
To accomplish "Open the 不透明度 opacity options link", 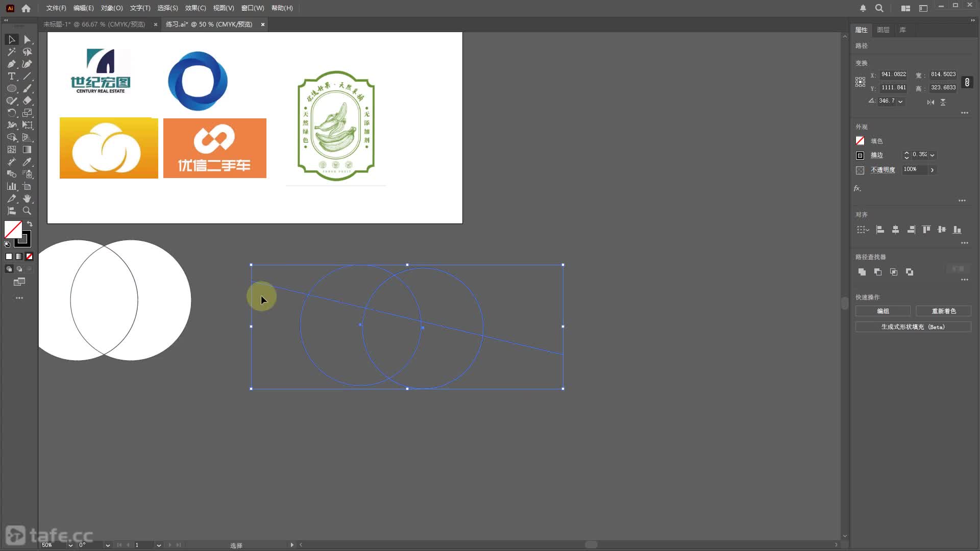I will (883, 170).
